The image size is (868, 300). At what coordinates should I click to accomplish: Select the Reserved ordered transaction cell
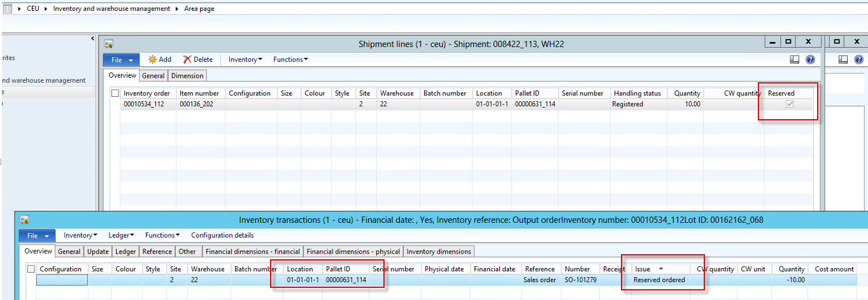[659, 280]
